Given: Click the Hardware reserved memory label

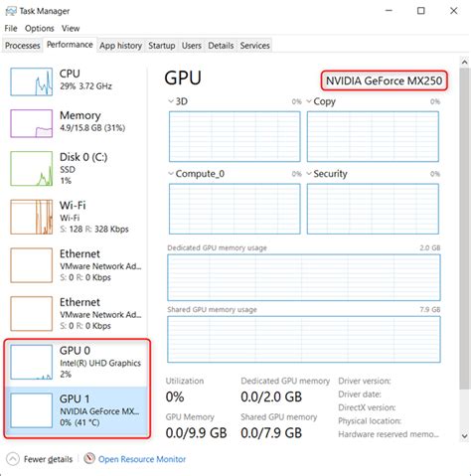Looking at the screenshot, I should click(389, 434).
